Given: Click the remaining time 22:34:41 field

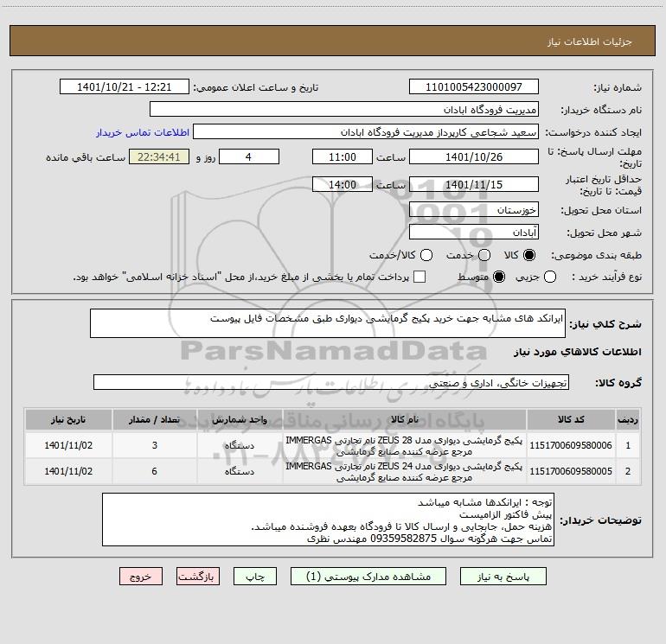Looking at the screenshot, I should pos(159,156).
